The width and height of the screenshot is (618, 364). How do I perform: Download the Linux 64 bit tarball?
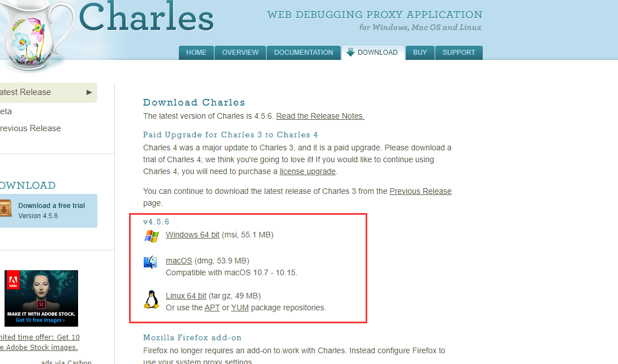tap(186, 296)
